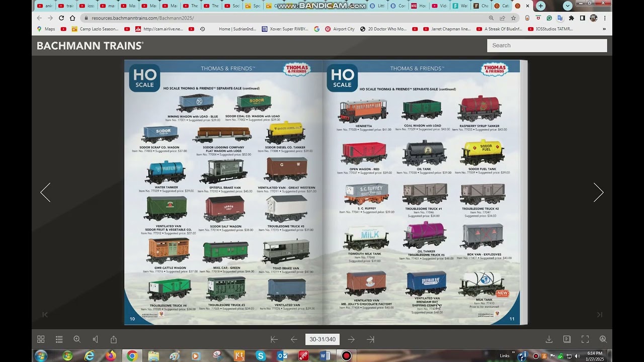Show more bookmarks chevron

click(604, 29)
